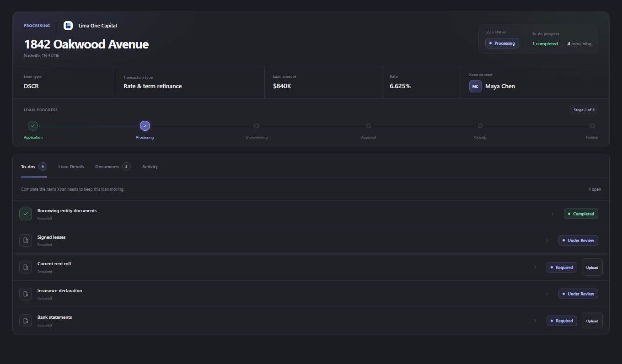Click the Under Review badge for Insurance declaration
Image resolution: width=622 pixels, height=364 pixels.
click(578, 294)
